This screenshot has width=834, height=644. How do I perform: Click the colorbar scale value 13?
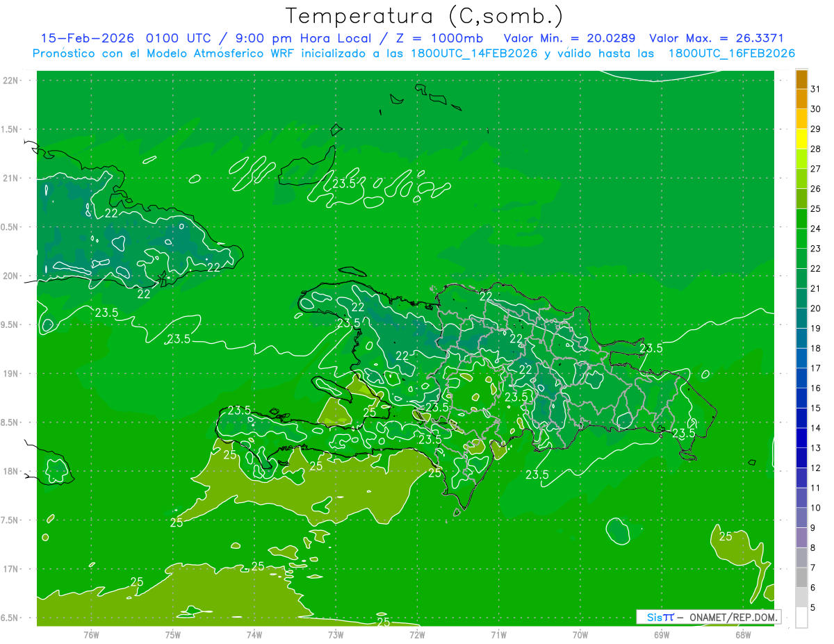pyautogui.click(x=815, y=448)
